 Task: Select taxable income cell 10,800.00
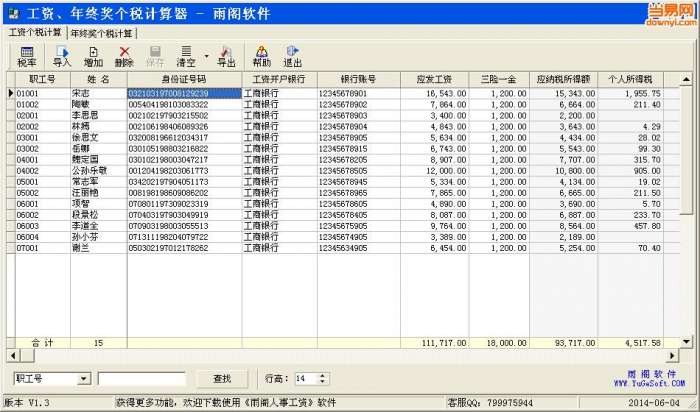point(563,171)
